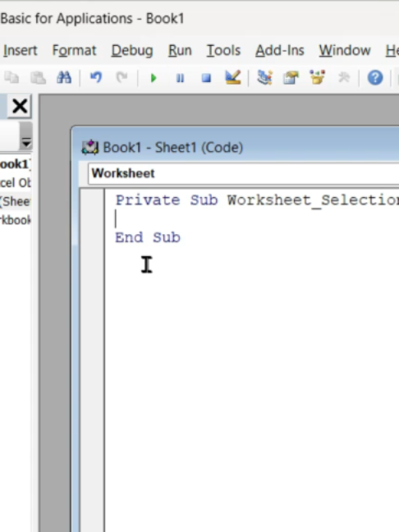Click the empty code line with cursor
The image size is (399, 532).
pos(252,219)
